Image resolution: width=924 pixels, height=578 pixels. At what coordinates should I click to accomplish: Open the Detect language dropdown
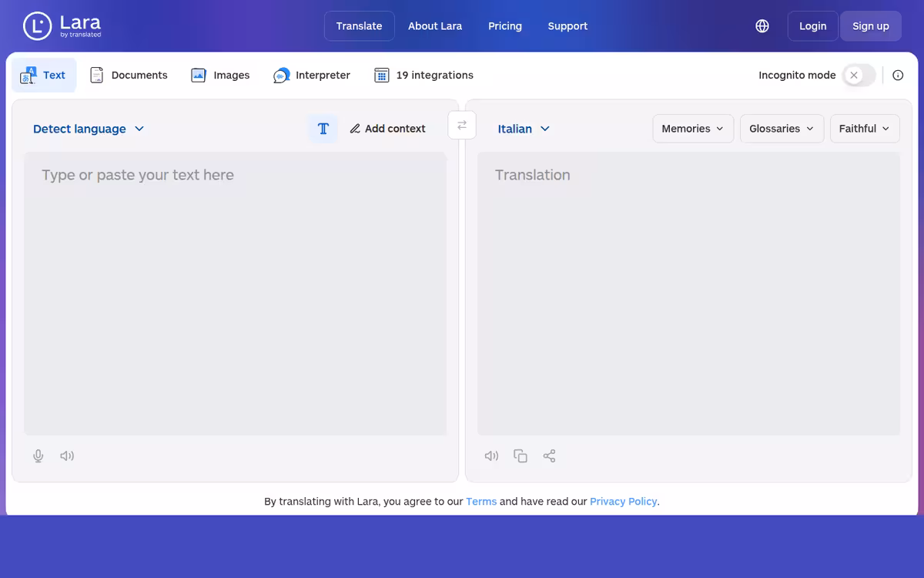[x=89, y=129]
